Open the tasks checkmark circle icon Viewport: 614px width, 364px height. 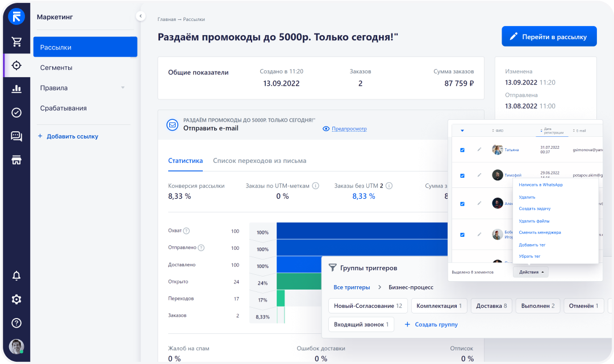16,113
